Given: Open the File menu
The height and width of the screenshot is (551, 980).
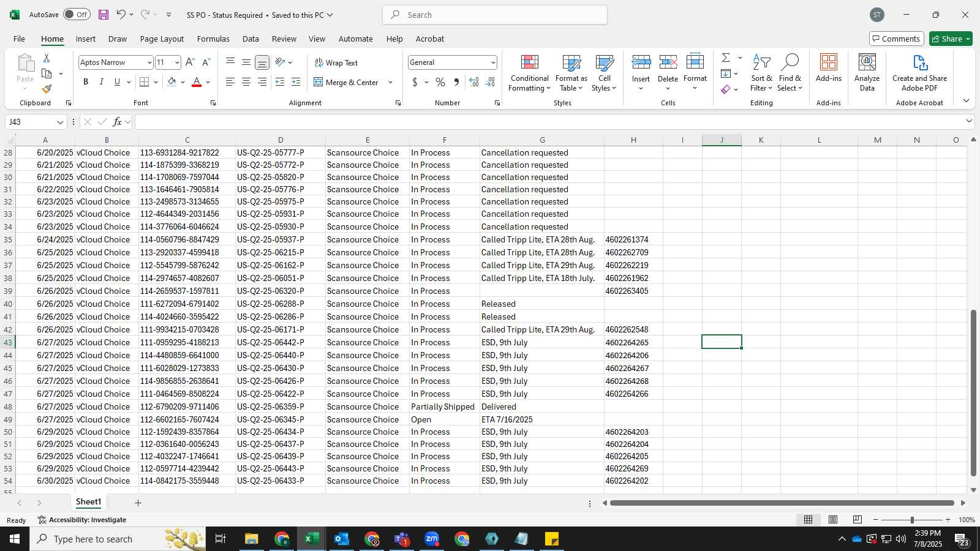Looking at the screenshot, I should pyautogui.click(x=19, y=39).
